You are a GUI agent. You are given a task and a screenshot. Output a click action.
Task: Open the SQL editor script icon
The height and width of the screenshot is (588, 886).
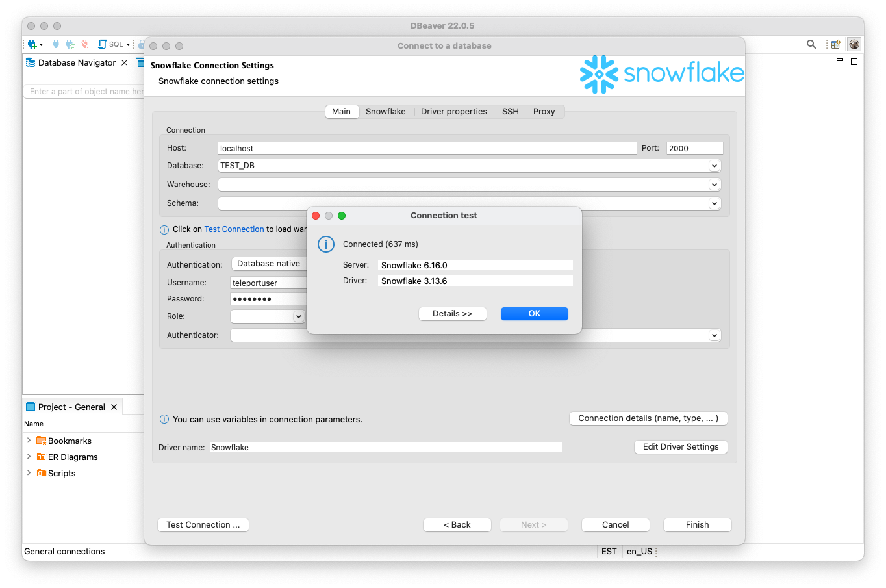tap(103, 44)
